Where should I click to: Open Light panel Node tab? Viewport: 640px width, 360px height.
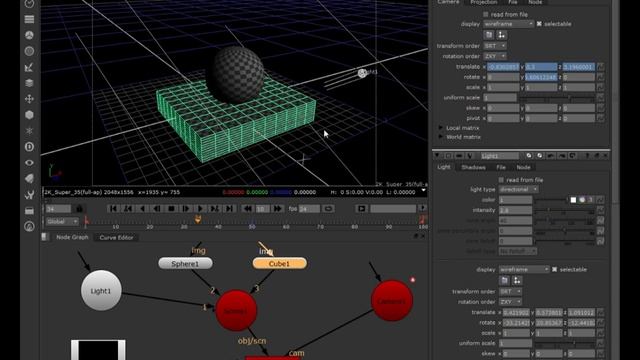[x=523, y=167]
